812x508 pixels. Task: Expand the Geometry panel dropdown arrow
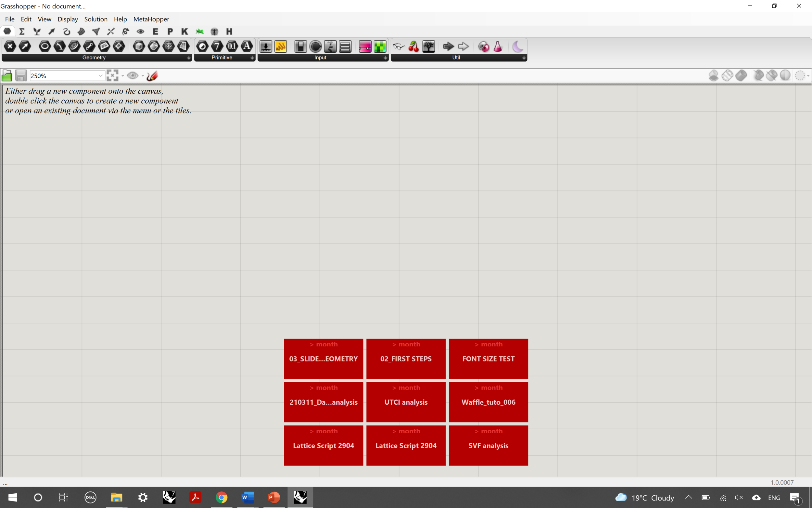click(189, 58)
